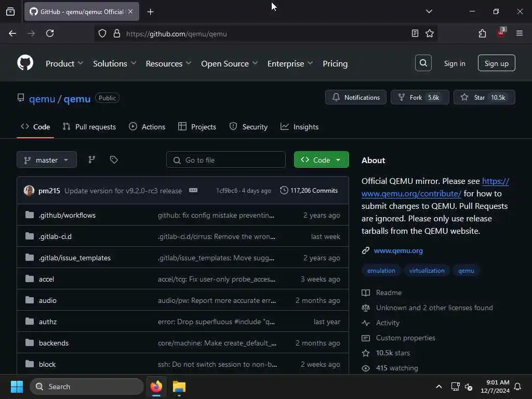
Task: Open the Security tab
Action: pos(248,127)
